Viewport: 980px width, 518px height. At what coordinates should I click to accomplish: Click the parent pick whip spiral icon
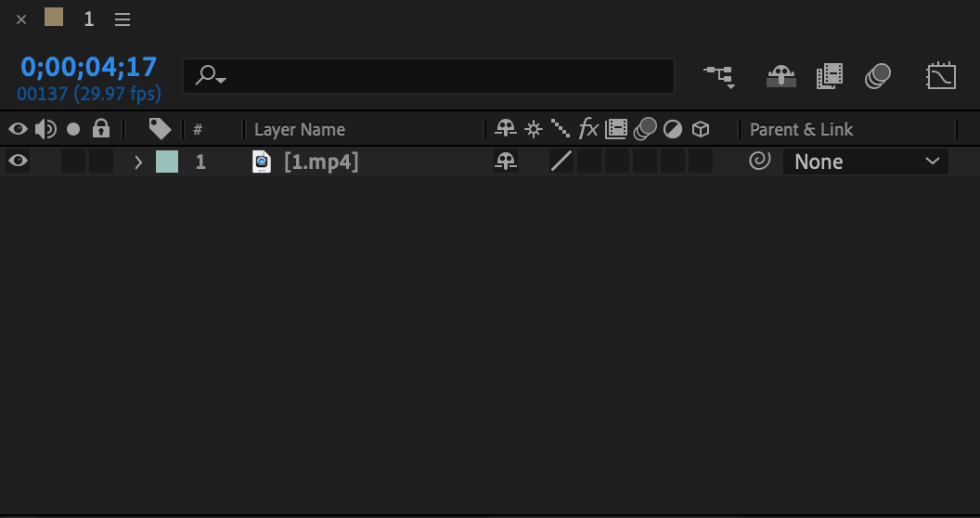759,162
